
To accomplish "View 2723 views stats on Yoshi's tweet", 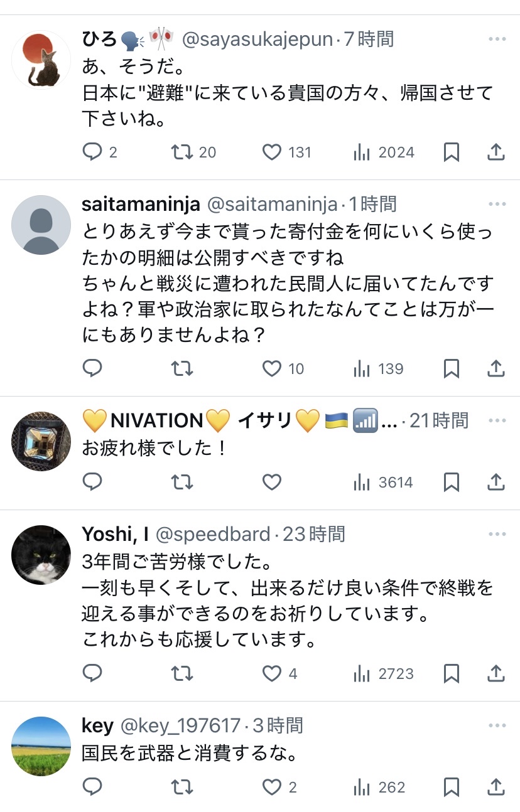I will point(383,673).
